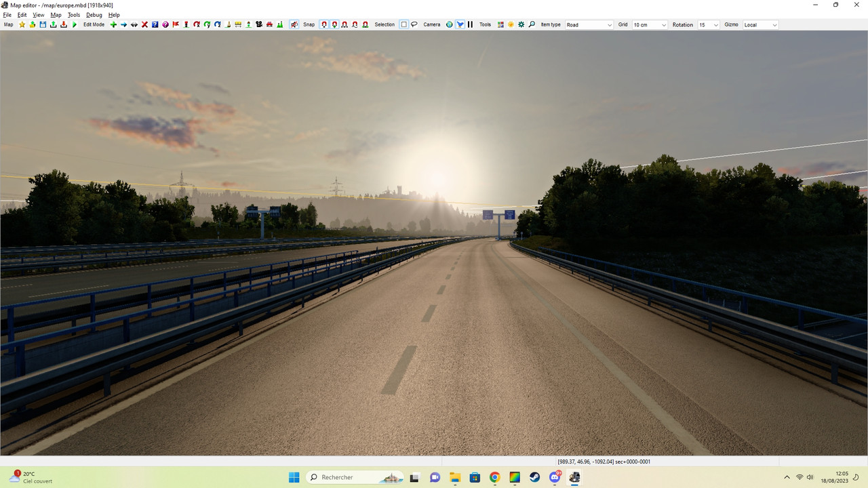
Task: Select the rotate X axis tool
Action: (197, 24)
